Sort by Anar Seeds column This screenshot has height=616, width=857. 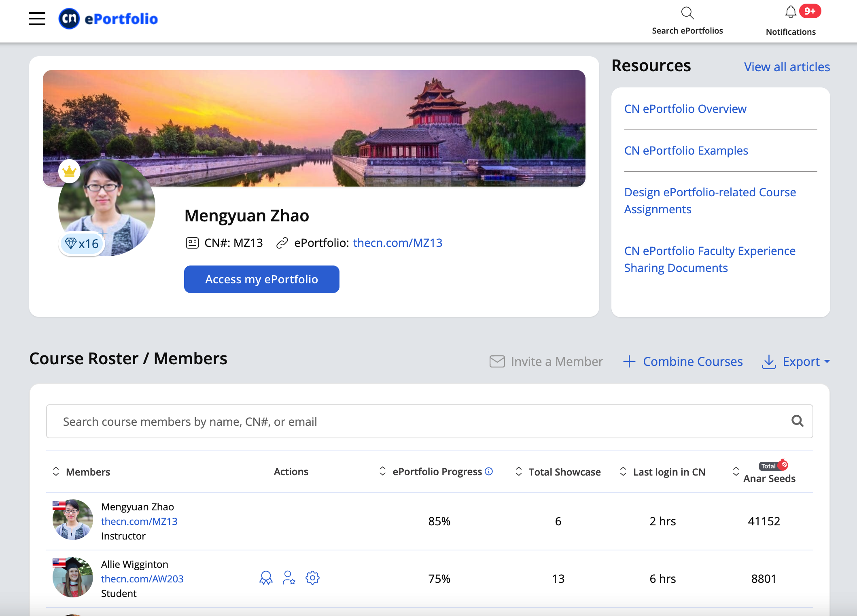pyautogui.click(x=736, y=472)
